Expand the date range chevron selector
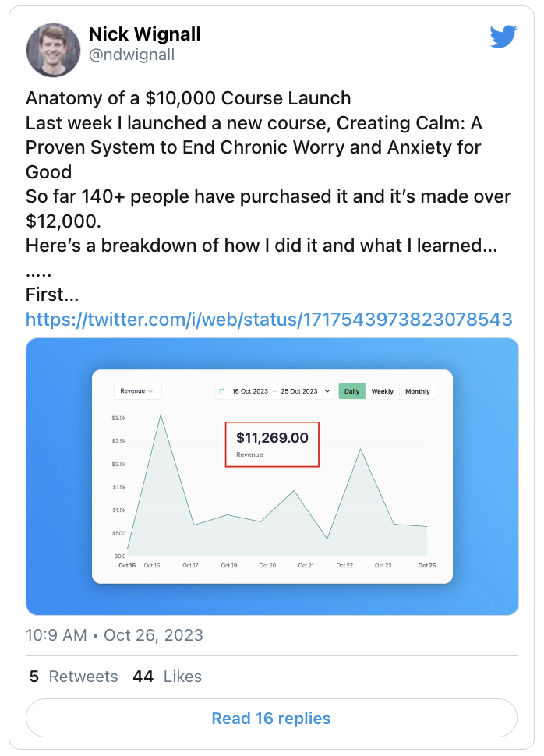This screenshot has width=544, height=756. tap(327, 391)
